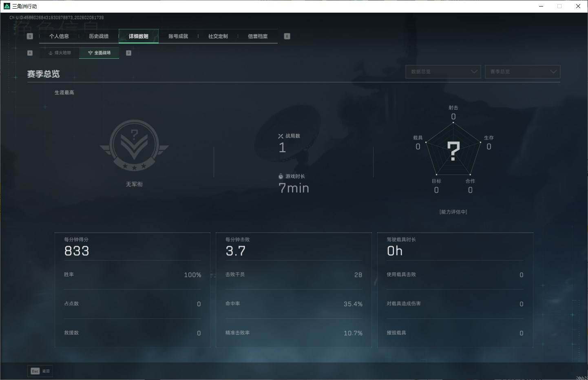Click the 生存 score on radar chart

489,147
